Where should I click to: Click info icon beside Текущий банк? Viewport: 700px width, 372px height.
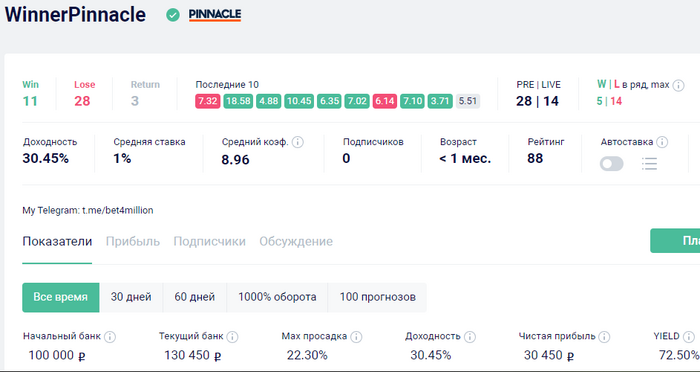(232, 337)
